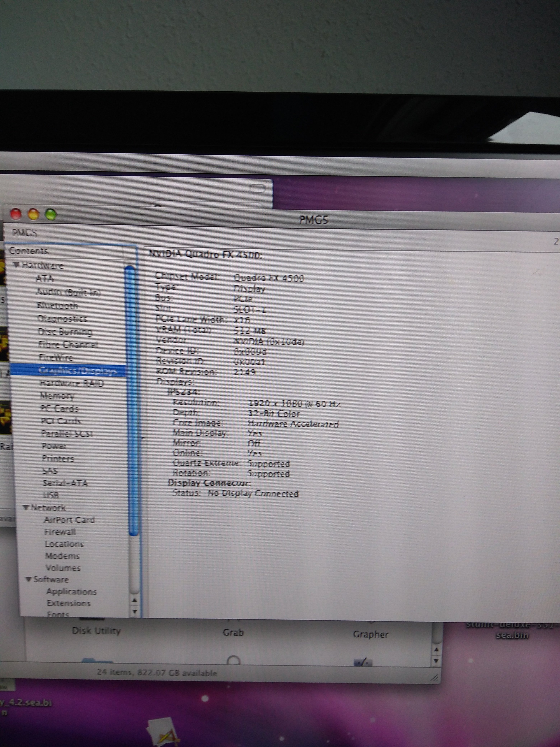Select AirPort Card under Network

pos(69,520)
